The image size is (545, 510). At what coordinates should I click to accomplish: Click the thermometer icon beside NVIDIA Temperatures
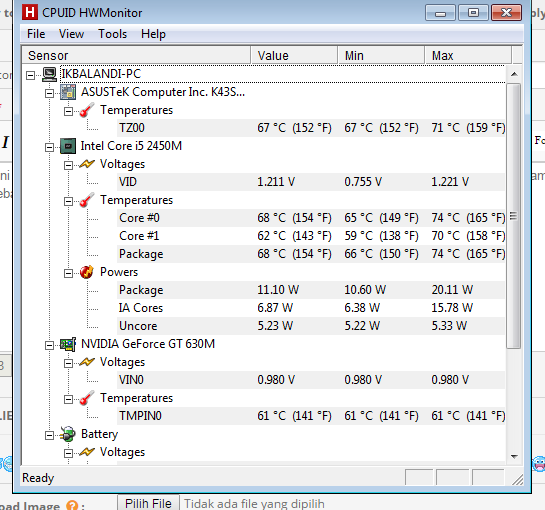87,398
